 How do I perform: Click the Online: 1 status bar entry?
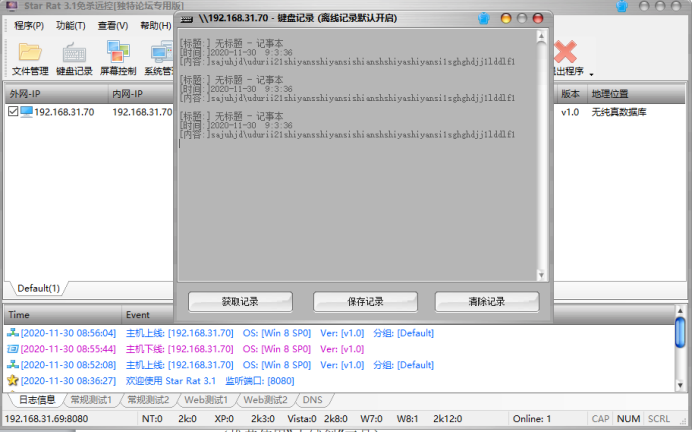tap(532, 419)
